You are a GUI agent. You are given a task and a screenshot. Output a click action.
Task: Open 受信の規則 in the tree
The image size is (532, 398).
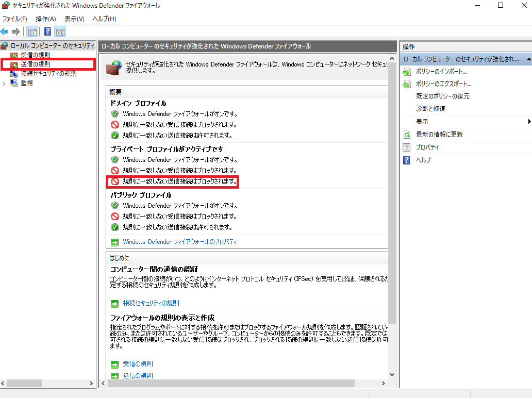point(35,55)
